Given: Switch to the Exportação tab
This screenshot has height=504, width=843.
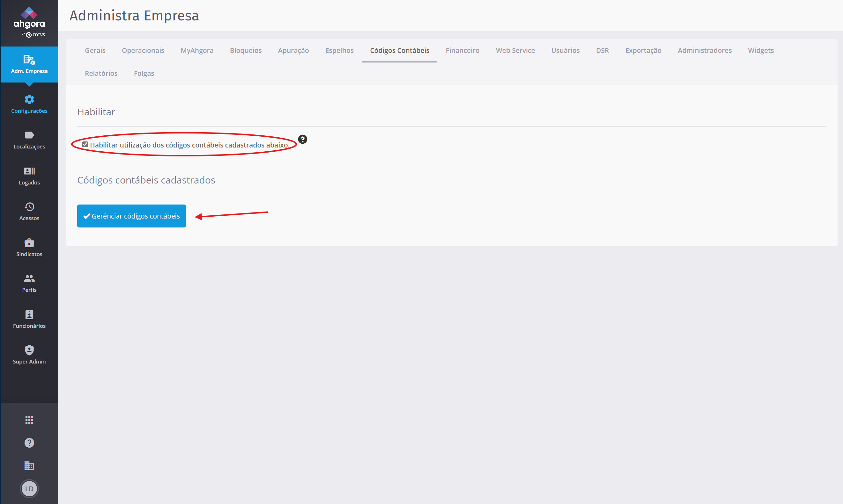Looking at the screenshot, I should 643,50.
